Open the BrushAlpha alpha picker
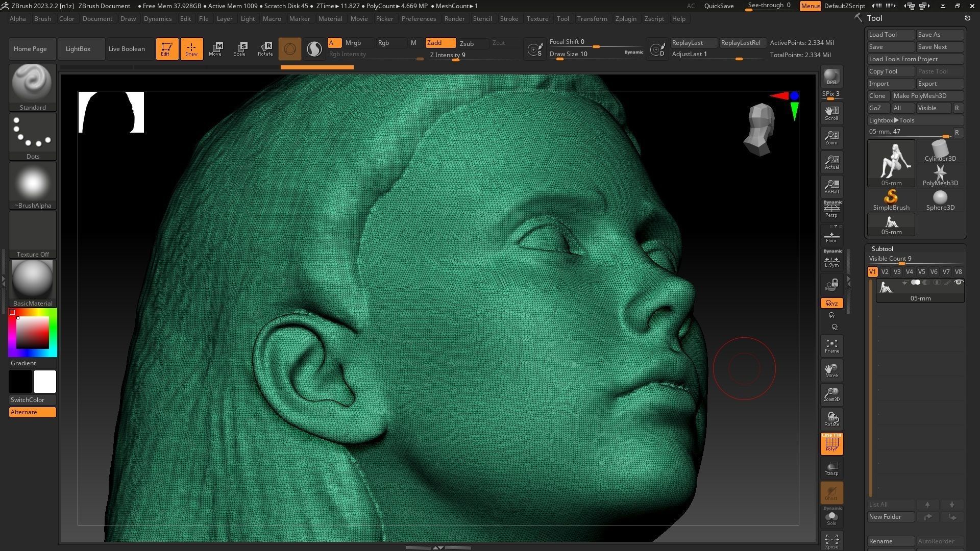The width and height of the screenshot is (980, 551). point(33,185)
